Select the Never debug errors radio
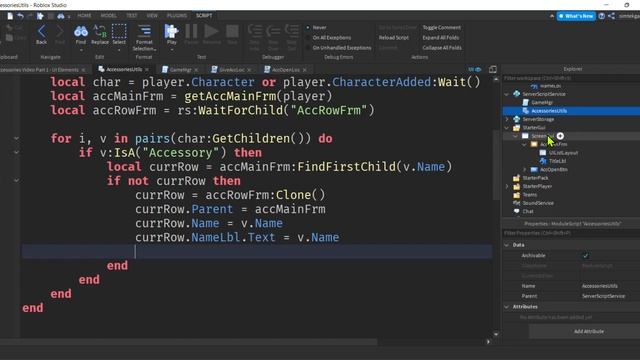Image resolution: width=640 pixels, height=360 pixels. [x=308, y=27]
